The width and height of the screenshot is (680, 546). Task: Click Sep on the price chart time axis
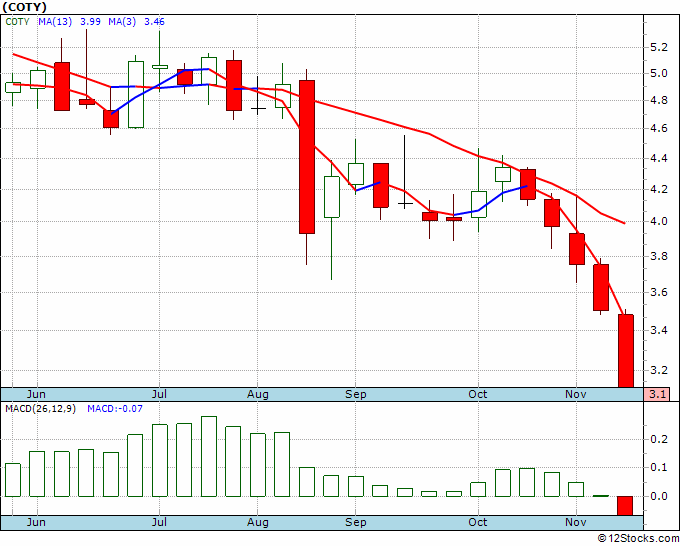pyautogui.click(x=356, y=395)
